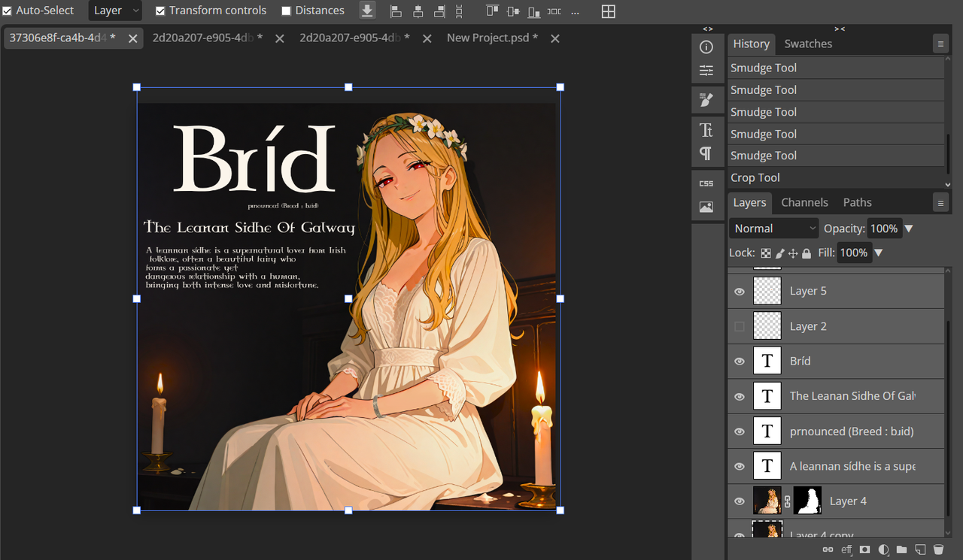Image resolution: width=963 pixels, height=560 pixels.
Task: Switch to the Swatches tab
Action: (x=808, y=44)
